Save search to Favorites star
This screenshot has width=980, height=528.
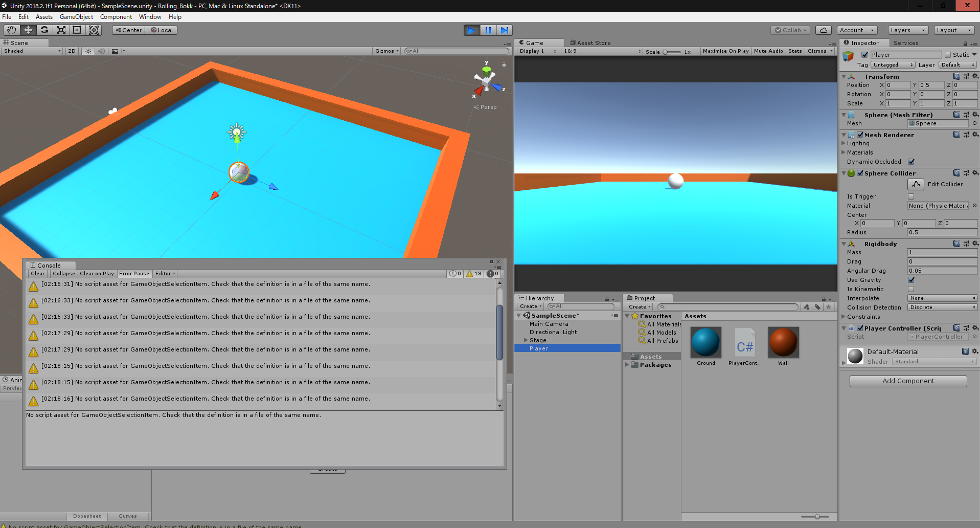(x=829, y=307)
